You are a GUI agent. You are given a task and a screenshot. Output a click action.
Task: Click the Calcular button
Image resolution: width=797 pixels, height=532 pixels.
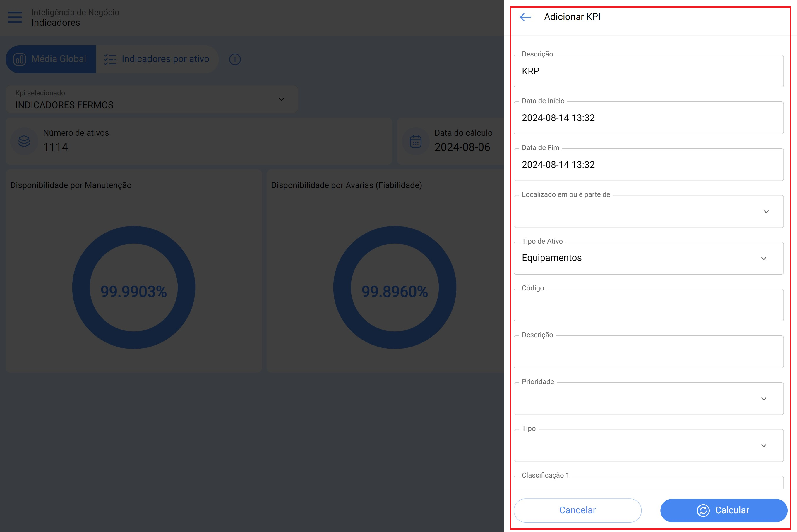click(724, 510)
